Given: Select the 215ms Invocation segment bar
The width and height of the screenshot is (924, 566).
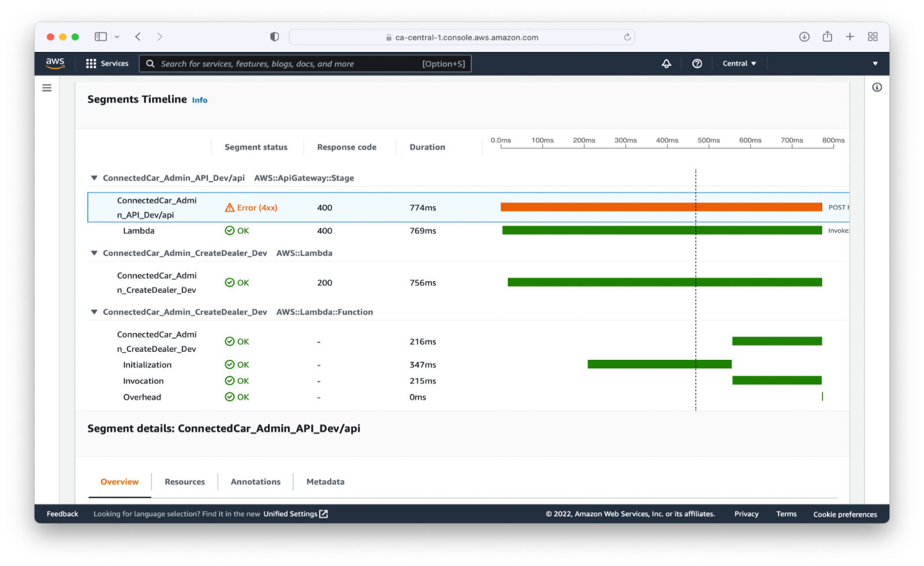Looking at the screenshot, I should pos(777,381).
